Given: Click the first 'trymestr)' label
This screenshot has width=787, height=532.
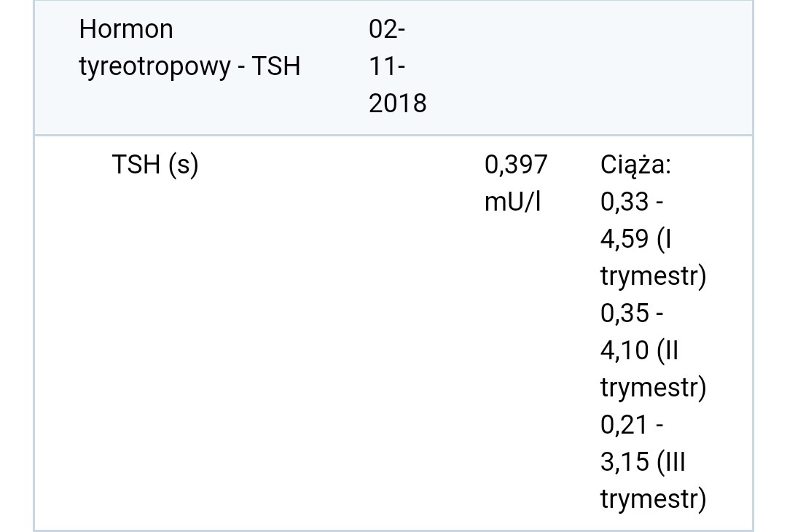Looking at the screenshot, I should [654, 276].
